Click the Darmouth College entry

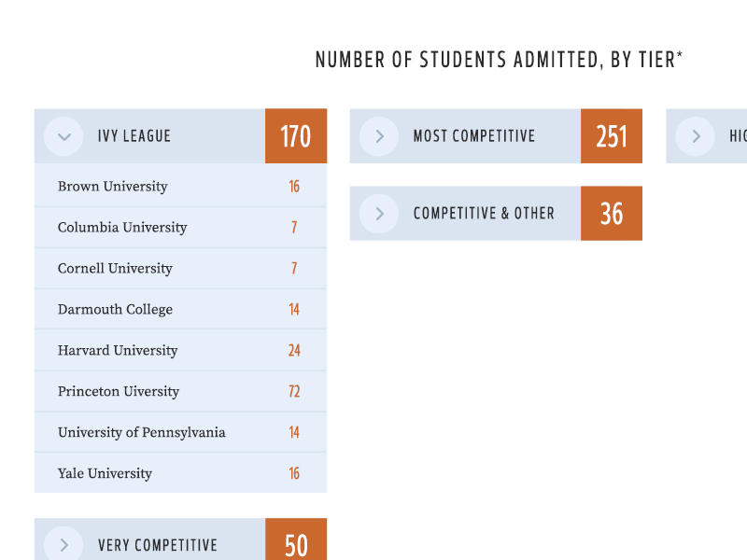click(115, 310)
